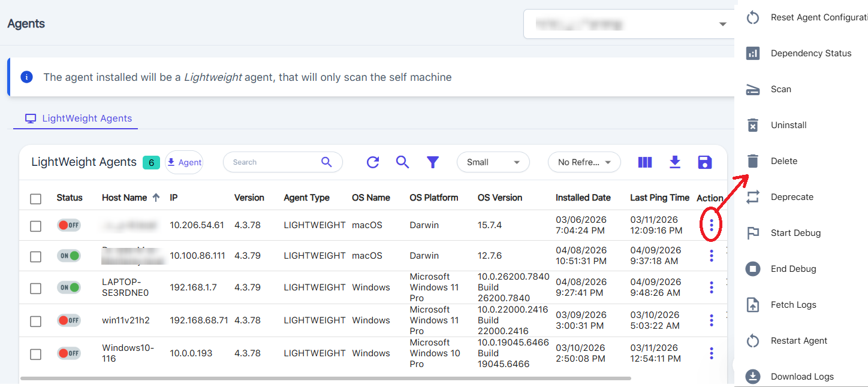Screen dimensions: 868x391
Task: Open actions menu for win11v21h2 row
Action: (x=712, y=320)
